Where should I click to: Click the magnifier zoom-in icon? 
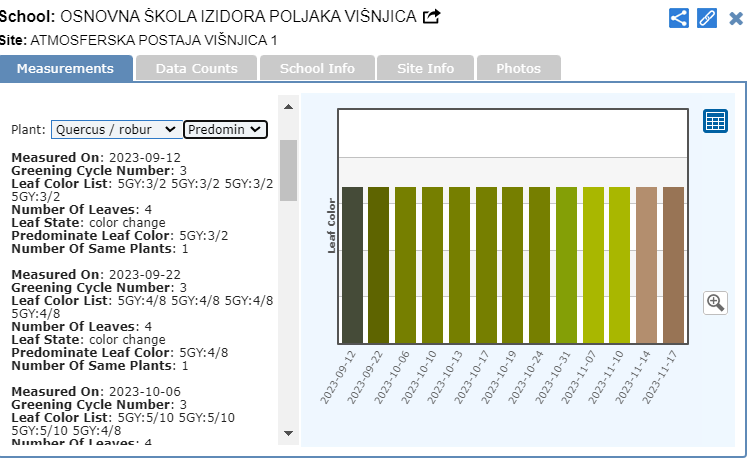[715, 302]
